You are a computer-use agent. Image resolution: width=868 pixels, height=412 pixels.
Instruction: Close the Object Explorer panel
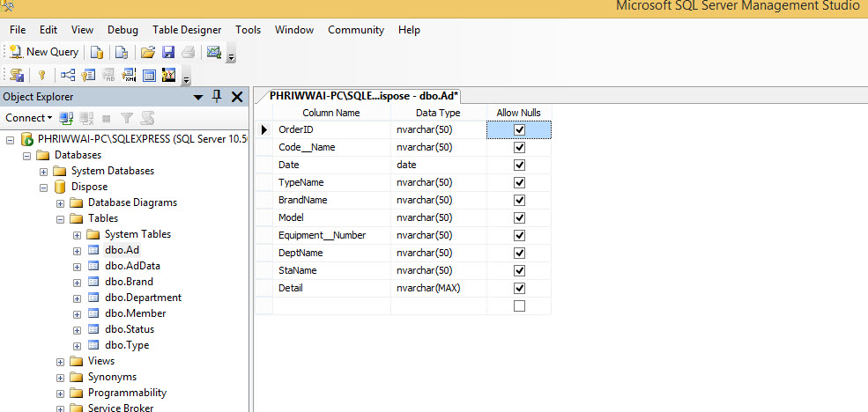point(237,98)
